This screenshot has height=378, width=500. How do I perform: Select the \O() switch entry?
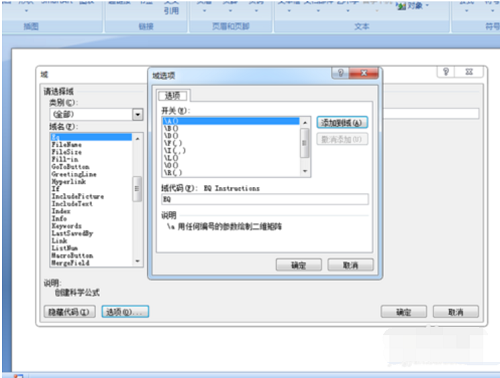231,165
